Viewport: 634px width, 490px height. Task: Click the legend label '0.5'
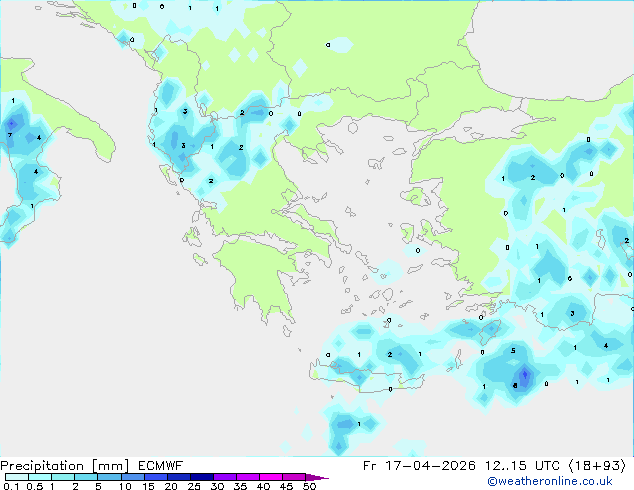(34, 486)
